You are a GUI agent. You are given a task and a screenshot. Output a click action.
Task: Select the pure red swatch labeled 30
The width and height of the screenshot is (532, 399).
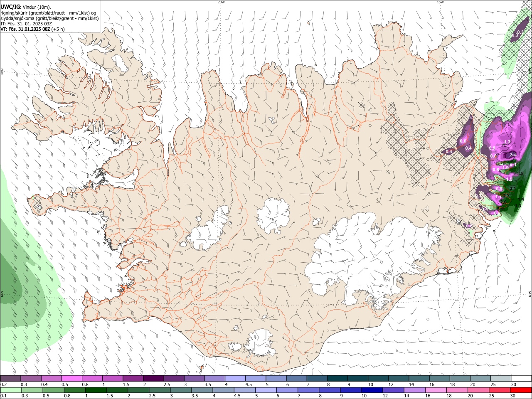pyautogui.click(x=521, y=390)
